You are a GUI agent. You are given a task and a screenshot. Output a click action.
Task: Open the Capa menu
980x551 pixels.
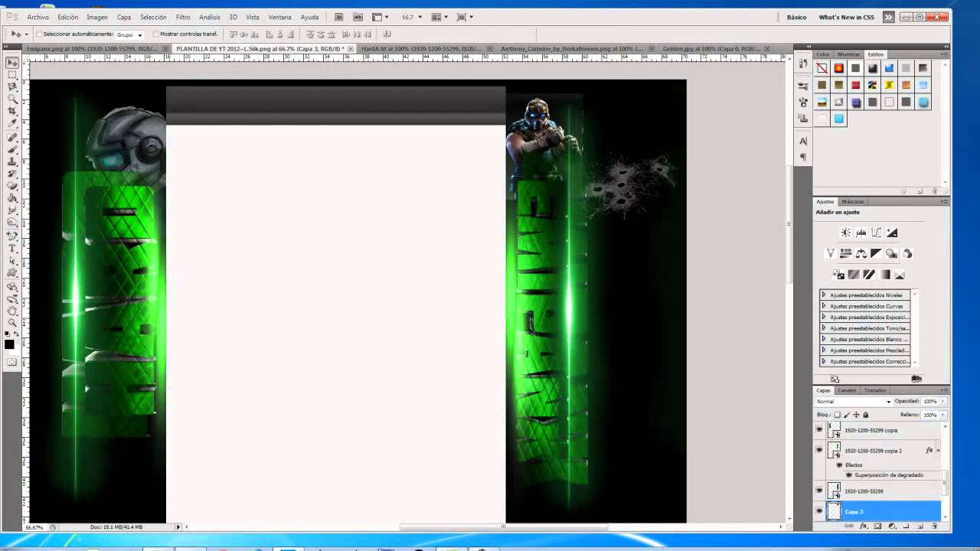[x=124, y=17]
